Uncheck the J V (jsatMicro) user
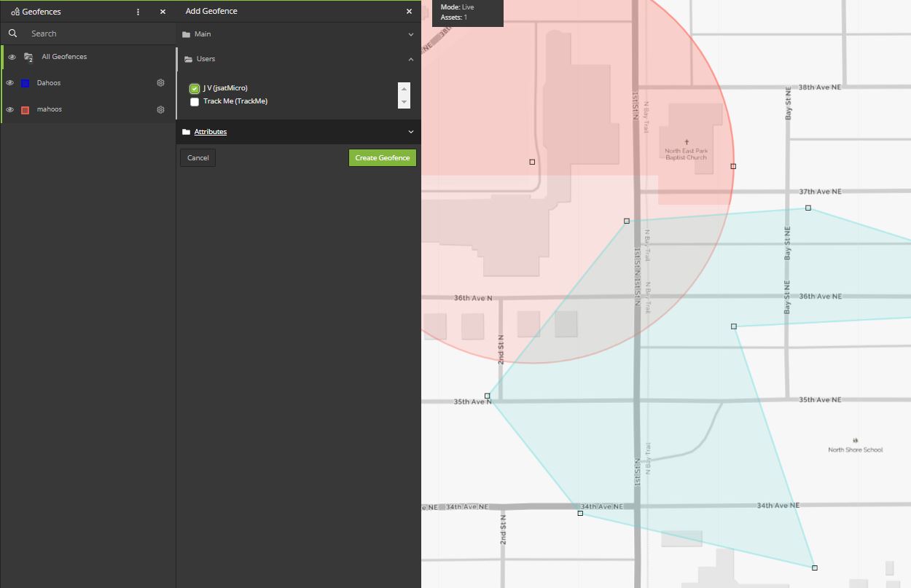This screenshot has width=911, height=588. click(193, 87)
